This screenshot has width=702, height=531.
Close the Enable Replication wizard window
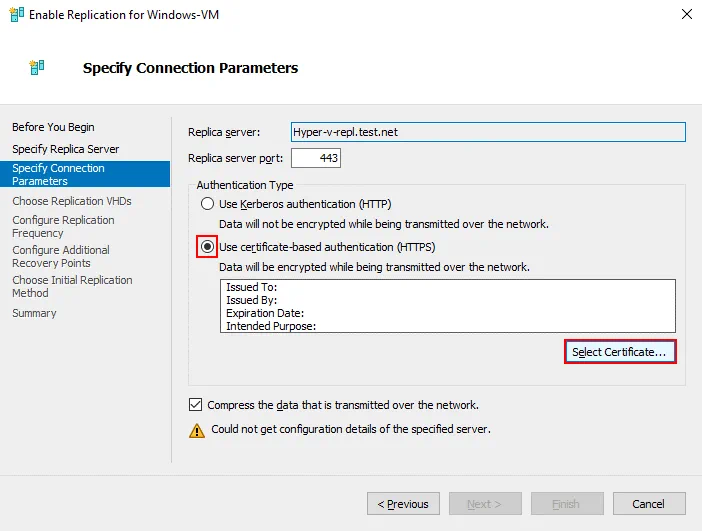click(x=685, y=16)
